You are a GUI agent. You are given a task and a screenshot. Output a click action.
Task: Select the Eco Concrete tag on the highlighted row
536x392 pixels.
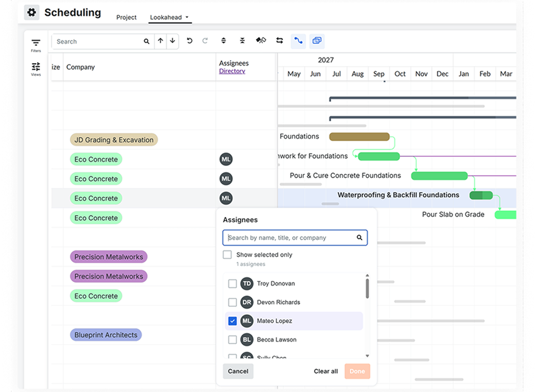[96, 198]
